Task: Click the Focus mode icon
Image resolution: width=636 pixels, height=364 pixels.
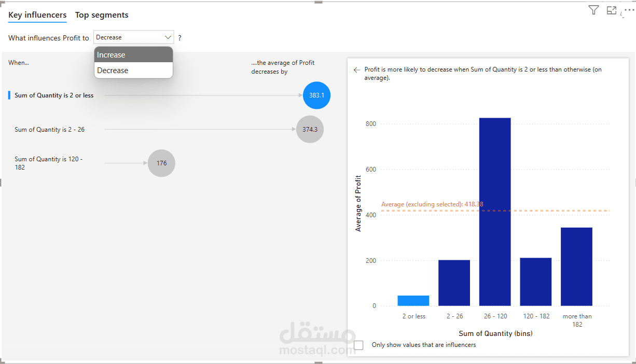Action: coord(612,10)
